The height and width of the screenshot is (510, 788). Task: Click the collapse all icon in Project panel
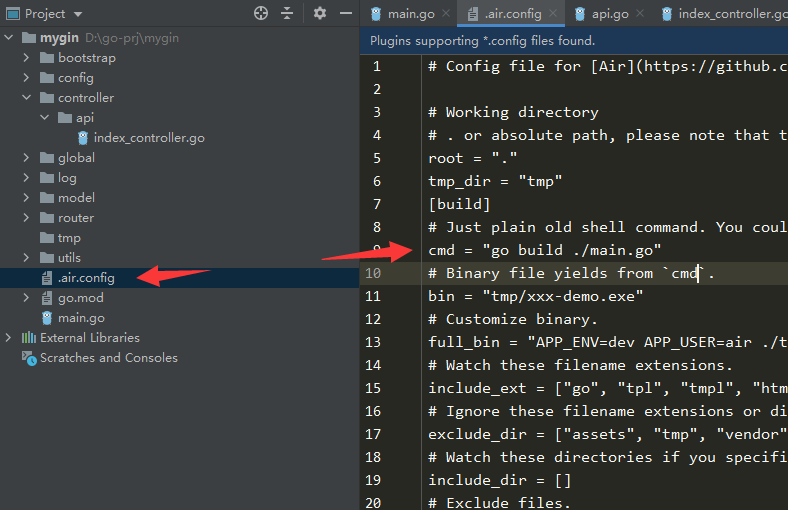pos(287,13)
